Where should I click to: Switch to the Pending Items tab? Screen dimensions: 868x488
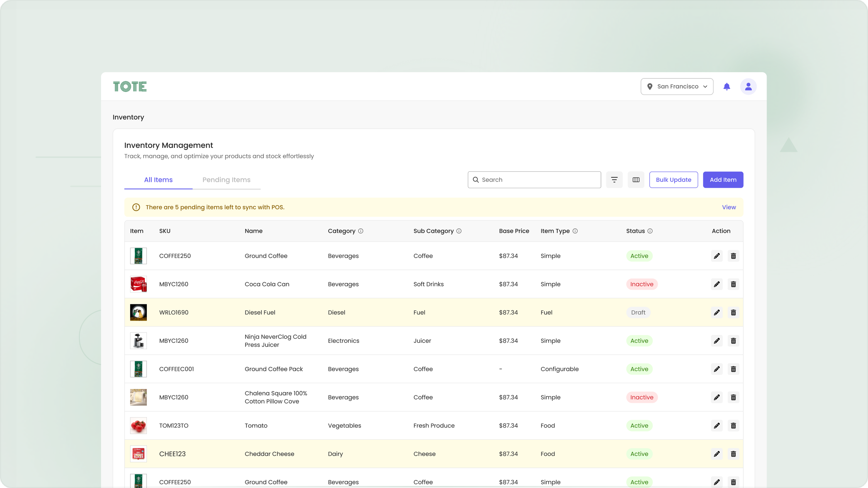(x=226, y=180)
